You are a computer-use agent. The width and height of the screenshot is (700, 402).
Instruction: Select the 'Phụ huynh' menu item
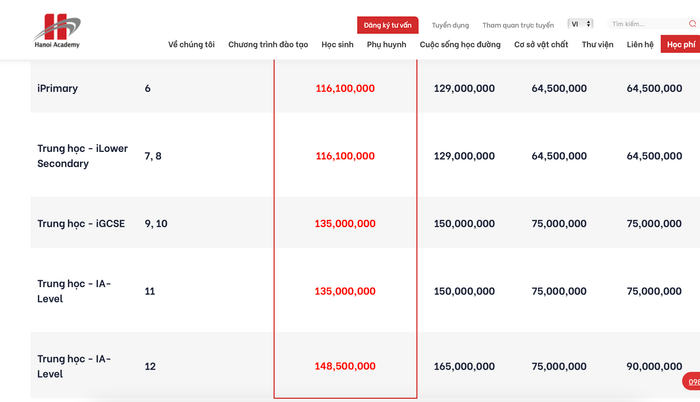tap(387, 45)
